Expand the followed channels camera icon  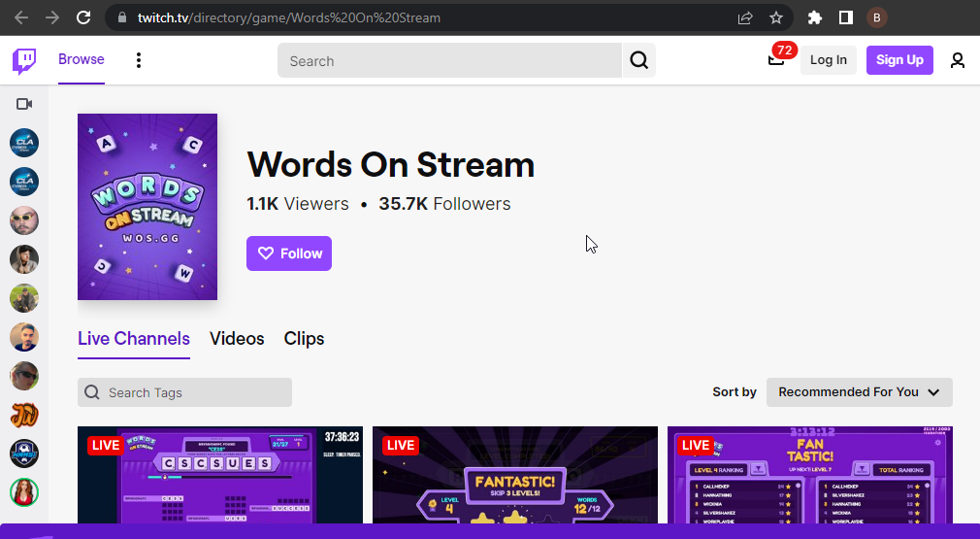click(x=24, y=104)
